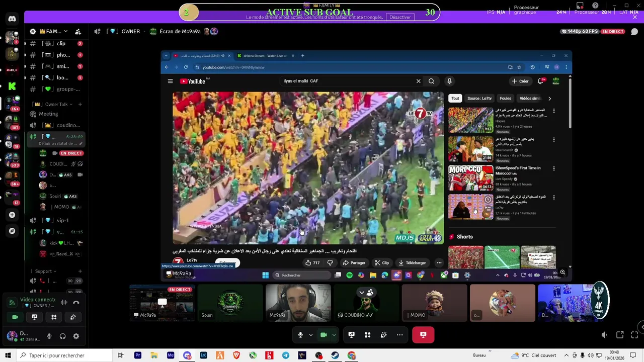The image size is (644, 362).
Task: Open Discord direct messages home icon
Action: click(x=12, y=19)
